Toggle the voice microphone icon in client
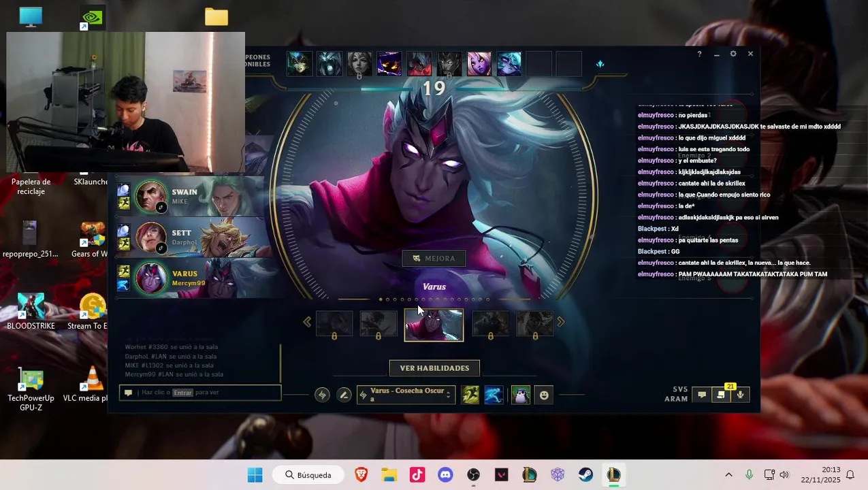 coord(740,395)
